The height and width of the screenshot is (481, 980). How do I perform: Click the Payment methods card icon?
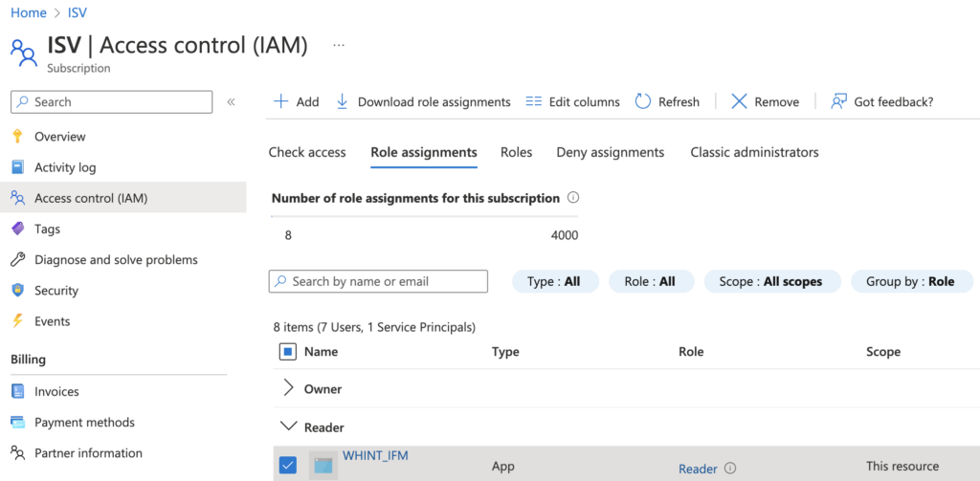(x=18, y=423)
